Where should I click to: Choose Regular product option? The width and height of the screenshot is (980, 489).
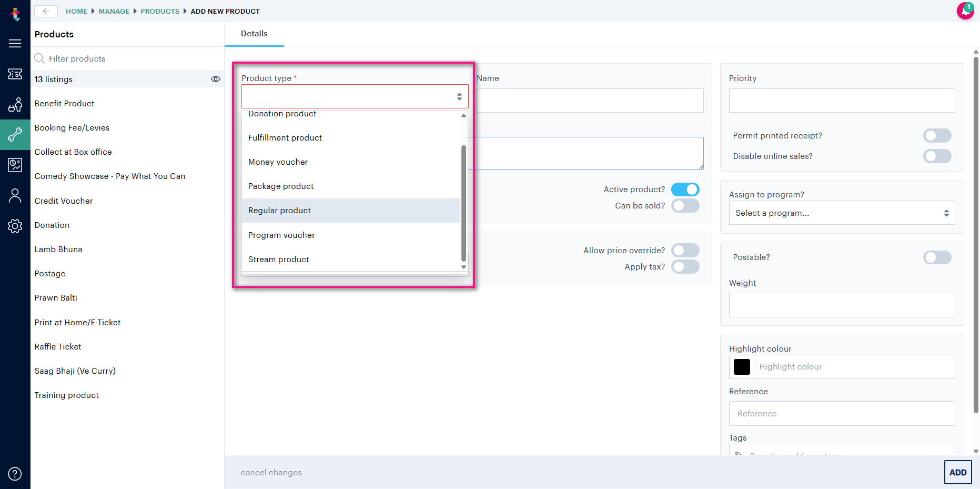tap(351, 211)
